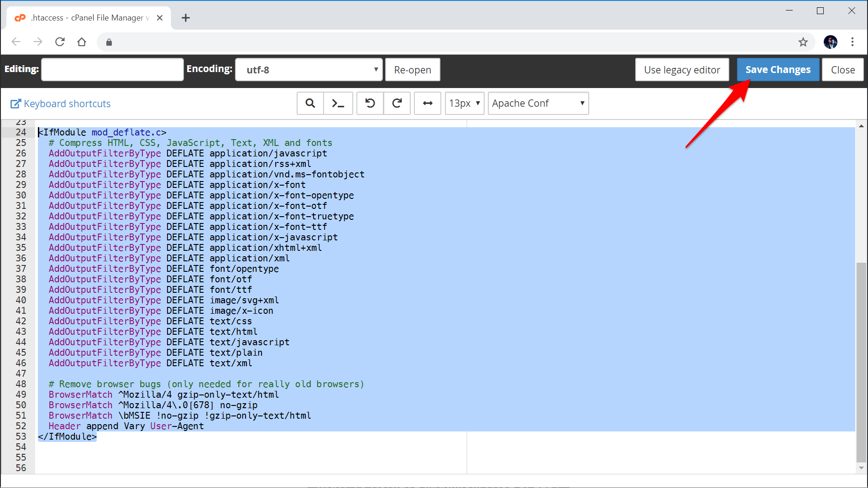
Task: Click the '# Remove browser bugs' comment
Action: coord(206,384)
